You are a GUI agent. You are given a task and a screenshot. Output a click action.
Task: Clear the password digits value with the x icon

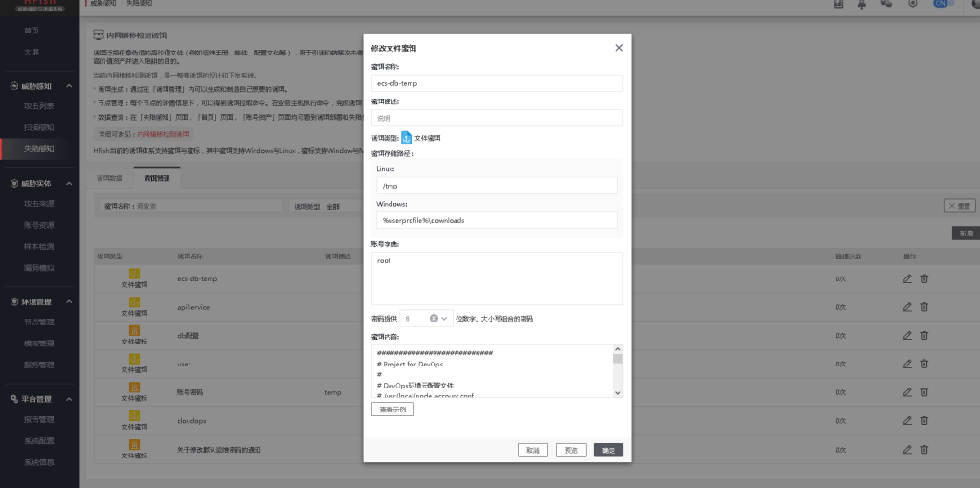[434, 318]
